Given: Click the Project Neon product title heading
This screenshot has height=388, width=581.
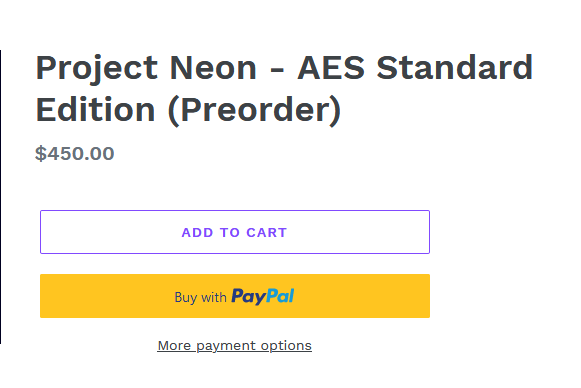Looking at the screenshot, I should (x=284, y=89).
